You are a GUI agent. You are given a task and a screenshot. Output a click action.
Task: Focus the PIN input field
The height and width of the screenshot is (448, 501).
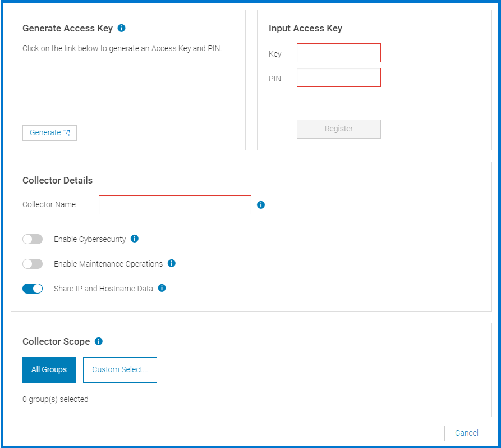click(338, 77)
